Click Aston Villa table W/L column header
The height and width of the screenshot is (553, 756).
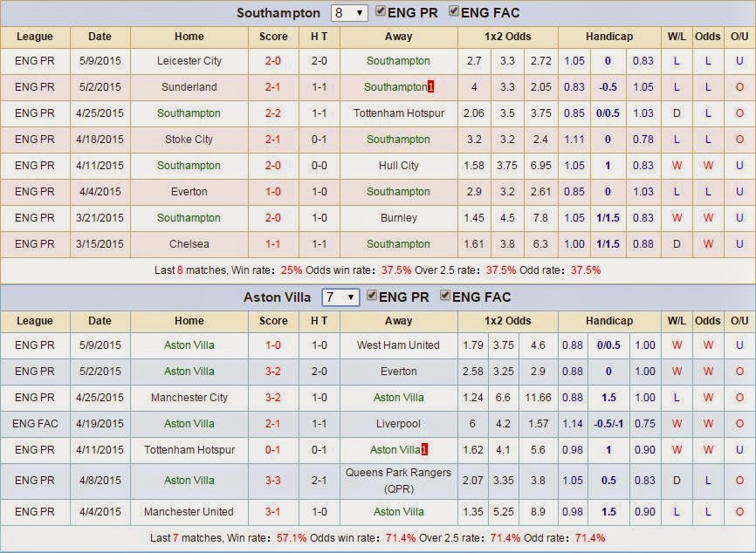(677, 321)
